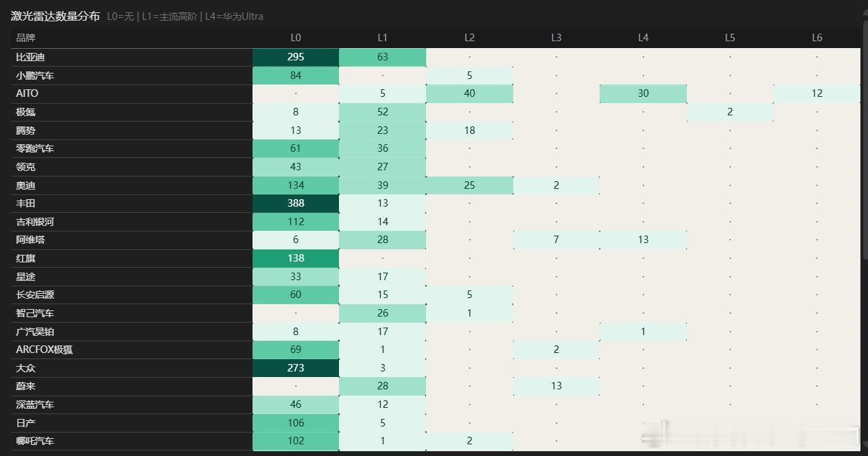The width and height of the screenshot is (868, 456).
Task: Click 智己汽车's L1 cell showing 26
Action: [382, 312]
